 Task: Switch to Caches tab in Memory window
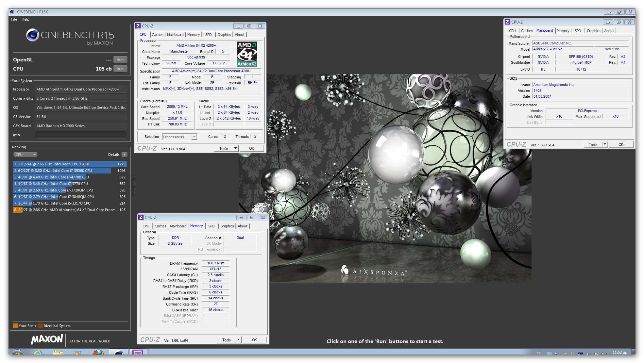(160, 226)
